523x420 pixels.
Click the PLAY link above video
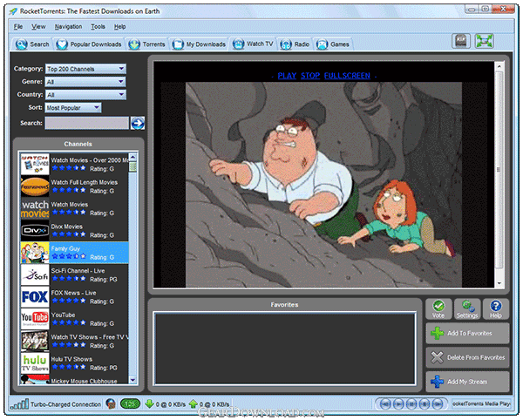click(287, 76)
